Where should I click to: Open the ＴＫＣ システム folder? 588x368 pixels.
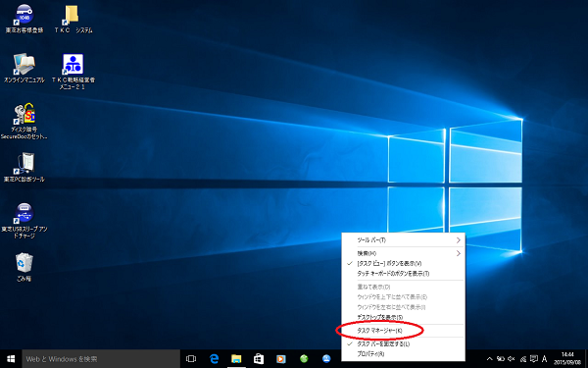coord(73,19)
